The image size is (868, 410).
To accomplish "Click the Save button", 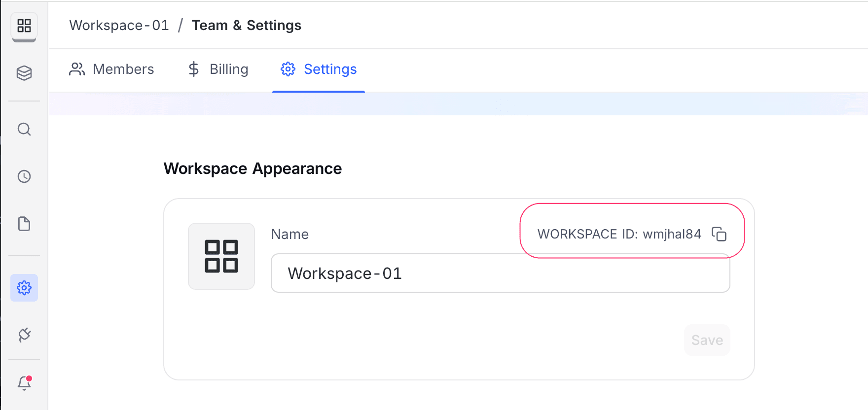I will pos(707,340).
